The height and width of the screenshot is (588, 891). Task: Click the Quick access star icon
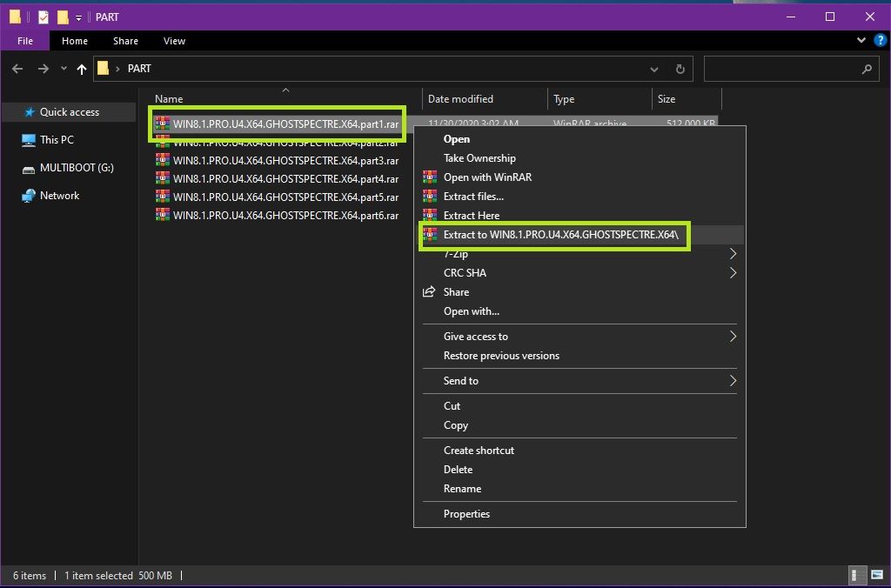[x=30, y=112]
